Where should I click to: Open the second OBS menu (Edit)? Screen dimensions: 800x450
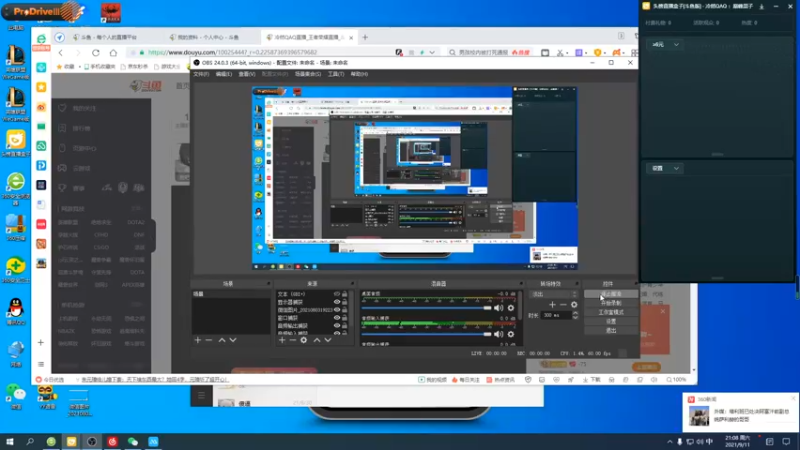click(223, 74)
